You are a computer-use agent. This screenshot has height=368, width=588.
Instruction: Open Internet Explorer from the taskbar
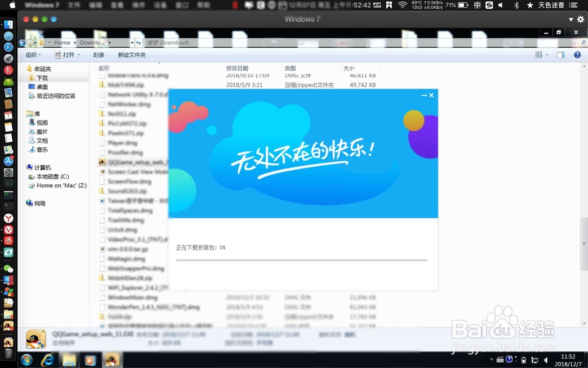[x=47, y=360]
